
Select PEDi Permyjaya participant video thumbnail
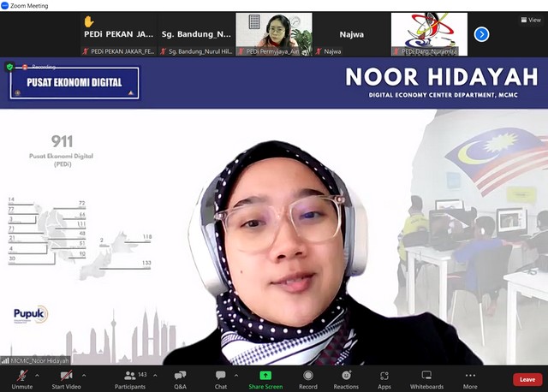click(273, 34)
